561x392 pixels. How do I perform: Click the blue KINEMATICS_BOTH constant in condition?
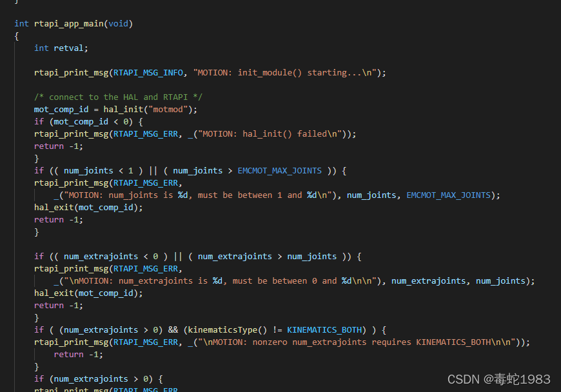[324, 329]
